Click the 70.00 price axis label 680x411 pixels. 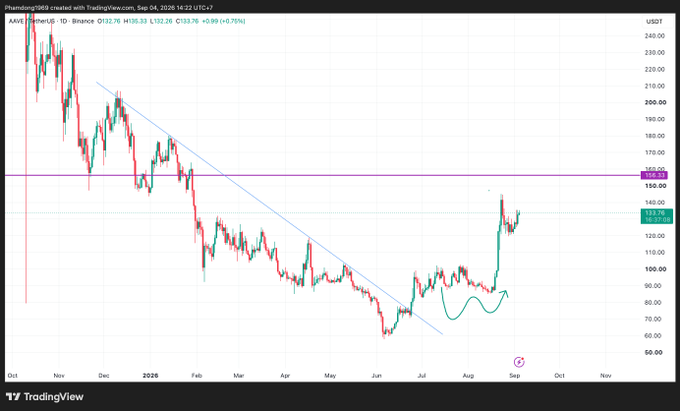tap(653, 319)
